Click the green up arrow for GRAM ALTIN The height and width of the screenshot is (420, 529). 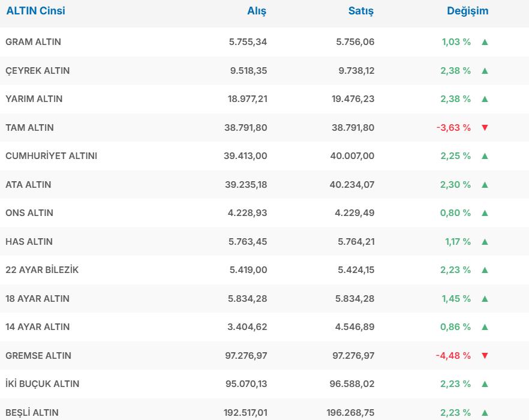485,42
